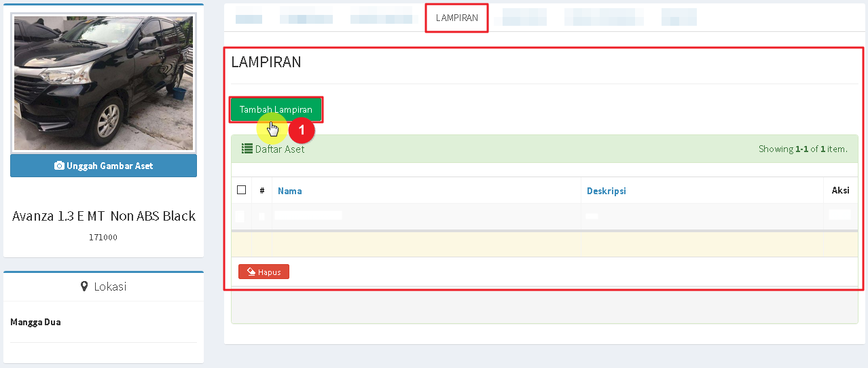Select the rightmost blurred tab
The height and width of the screenshot is (368, 868).
click(x=679, y=18)
